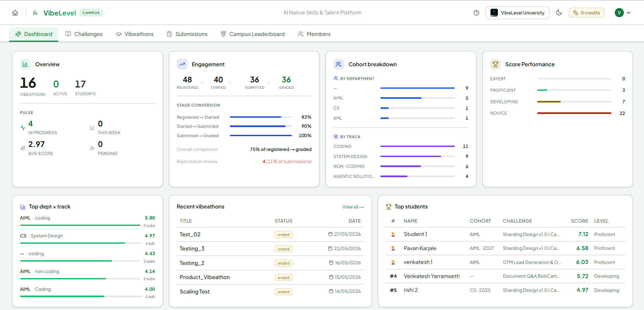
Task: Switch to the Dashboard tab
Action: 34,34
